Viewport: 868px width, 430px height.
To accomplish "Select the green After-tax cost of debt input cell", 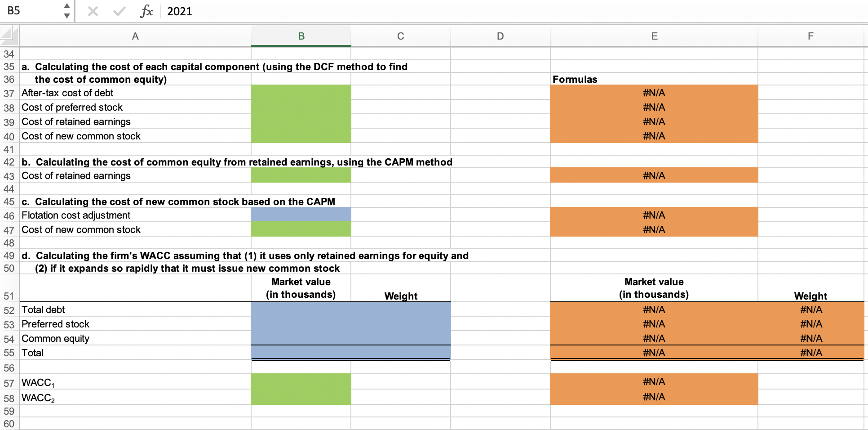I will 300,93.
